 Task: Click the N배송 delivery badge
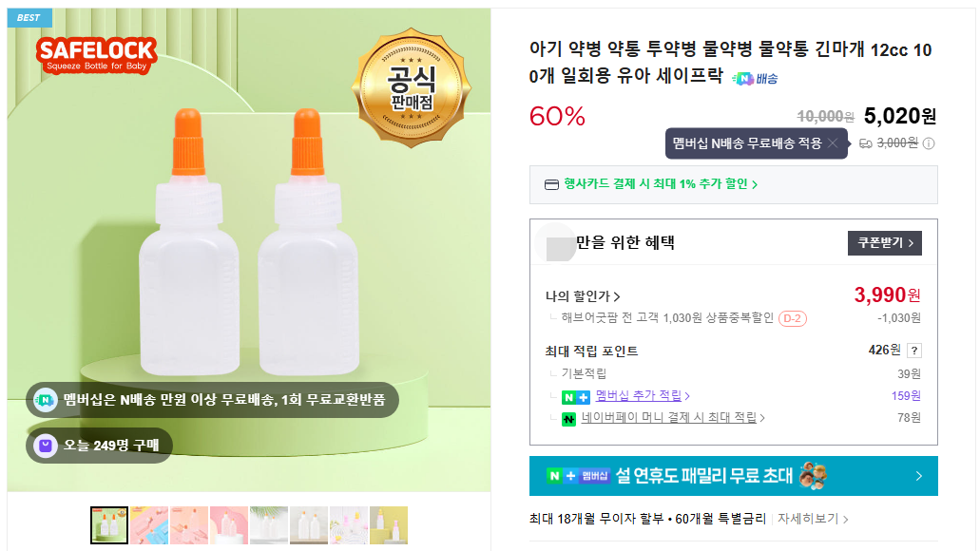click(756, 79)
